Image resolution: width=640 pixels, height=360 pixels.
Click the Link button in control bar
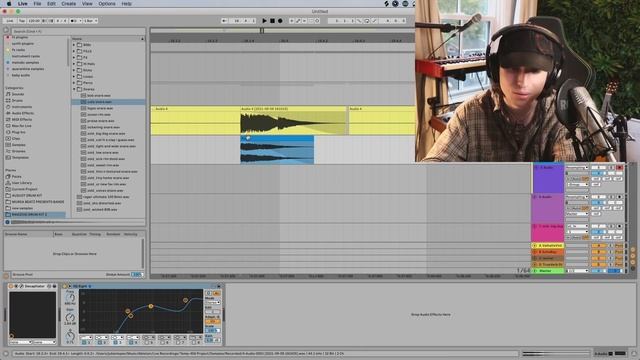10,21
